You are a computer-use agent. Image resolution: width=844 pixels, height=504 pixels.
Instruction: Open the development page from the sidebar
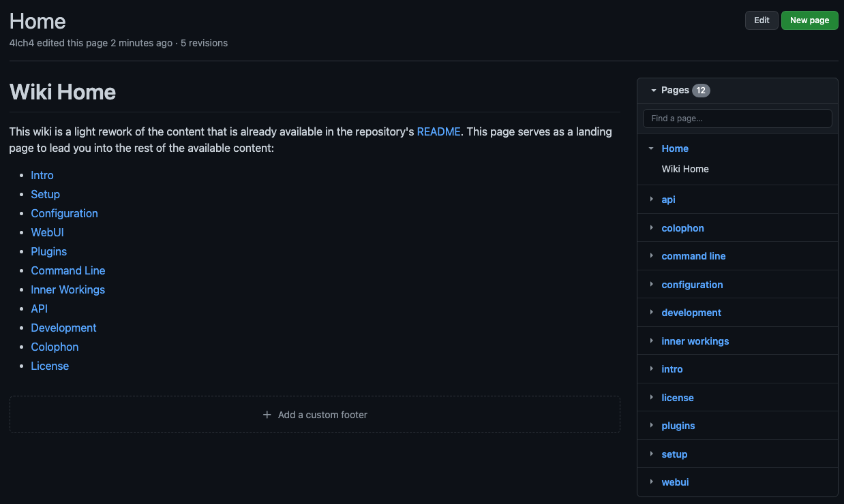point(691,312)
